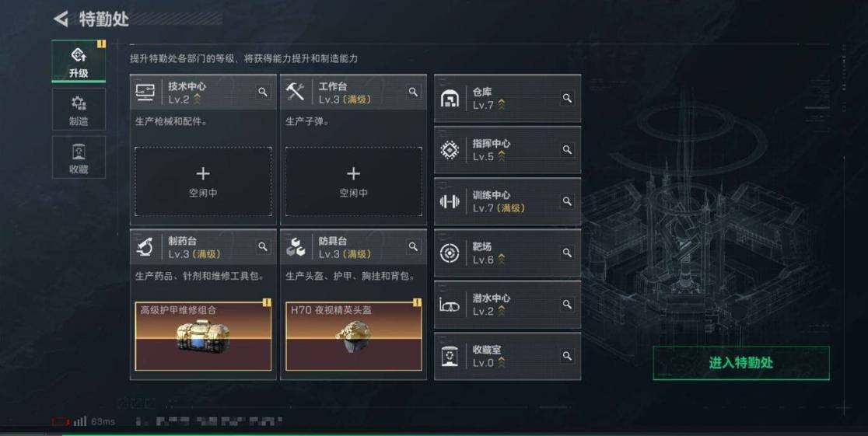Click the 收藏室 building icon

pos(450,356)
